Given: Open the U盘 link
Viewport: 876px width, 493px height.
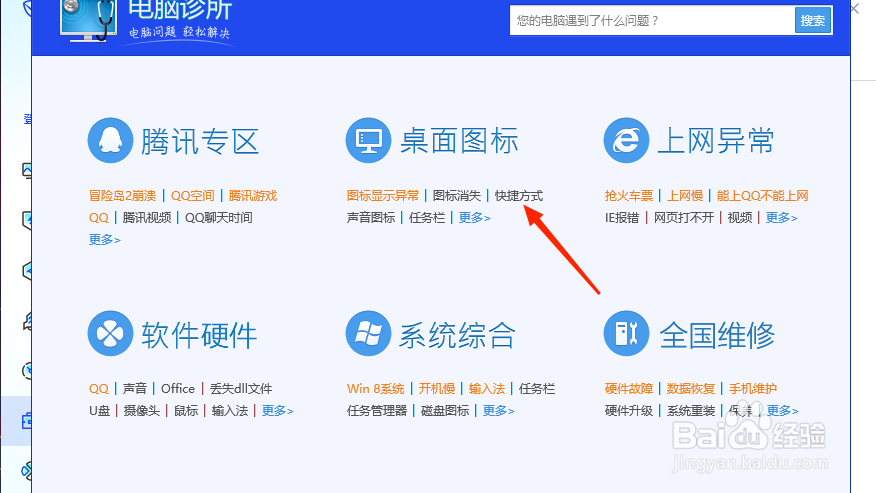Looking at the screenshot, I should pyautogui.click(x=99, y=410).
